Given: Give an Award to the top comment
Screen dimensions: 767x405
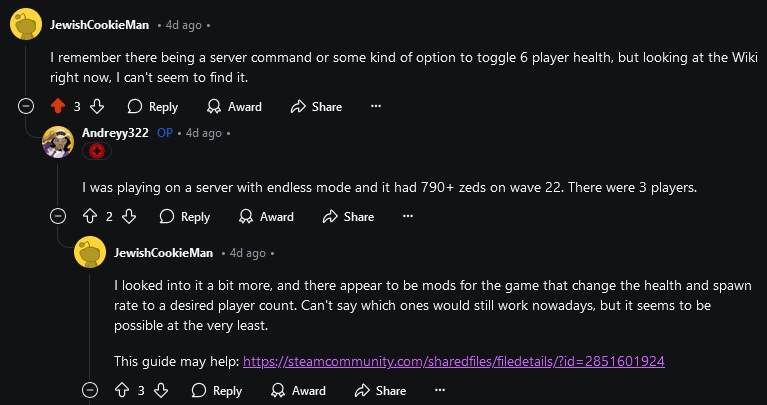Looking at the screenshot, I should [x=234, y=106].
